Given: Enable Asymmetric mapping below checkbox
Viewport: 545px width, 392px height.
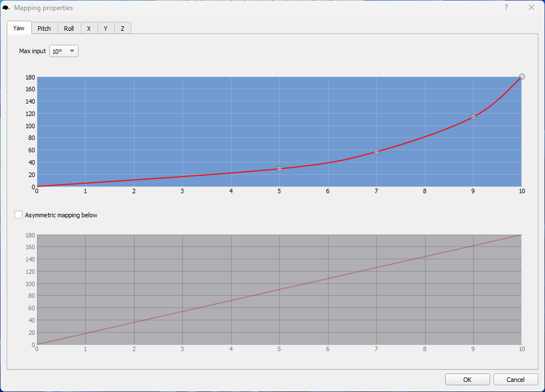Looking at the screenshot, I should tap(19, 215).
